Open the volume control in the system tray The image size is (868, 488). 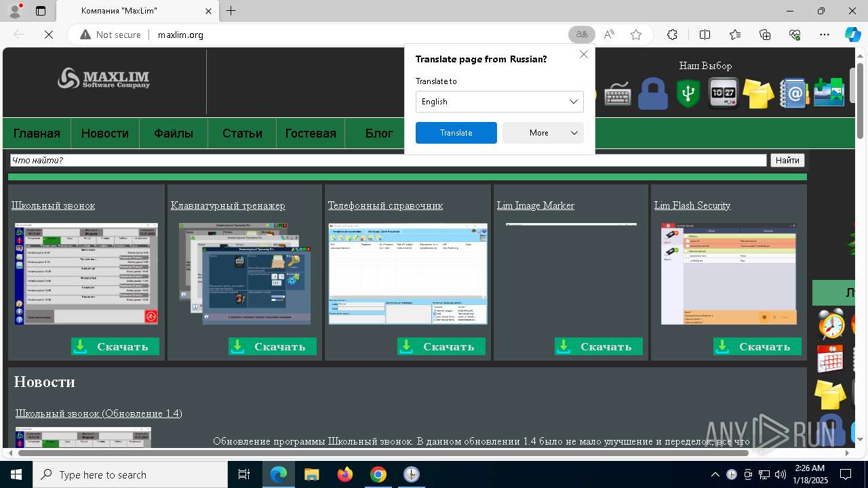pyautogui.click(x=780, y=474)
